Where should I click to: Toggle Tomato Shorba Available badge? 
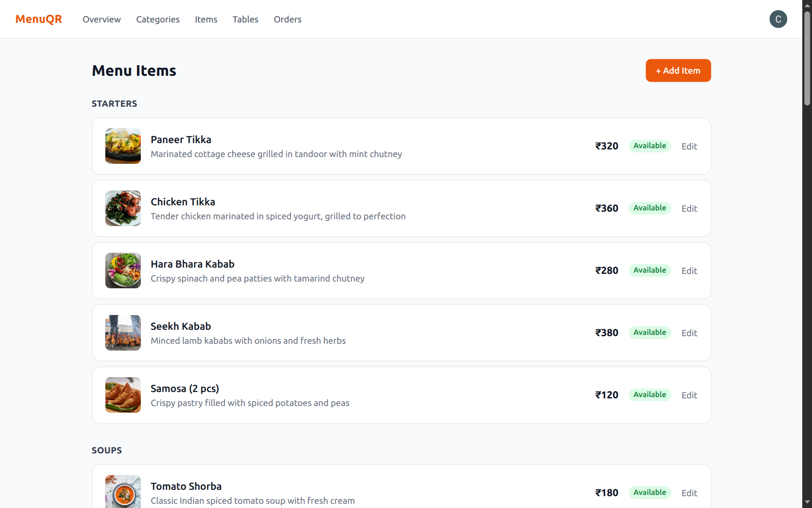coord(650,492)
